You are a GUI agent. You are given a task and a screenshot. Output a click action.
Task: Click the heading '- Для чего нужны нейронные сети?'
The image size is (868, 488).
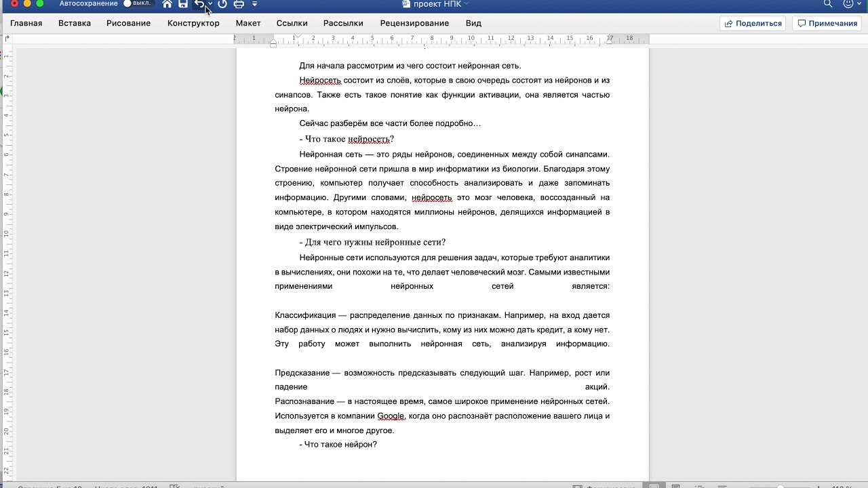pyautogui.click(x=372, y=242)
